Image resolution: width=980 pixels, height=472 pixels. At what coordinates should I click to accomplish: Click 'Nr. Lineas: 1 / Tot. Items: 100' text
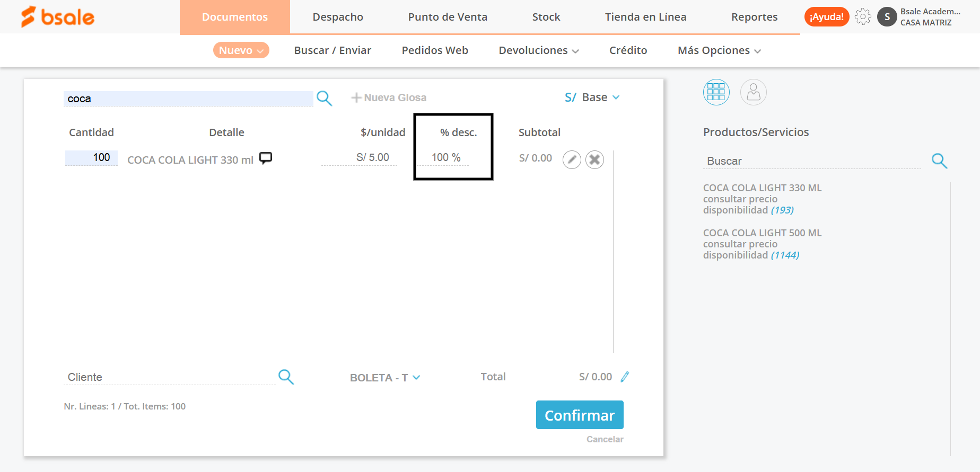[125, 406]
